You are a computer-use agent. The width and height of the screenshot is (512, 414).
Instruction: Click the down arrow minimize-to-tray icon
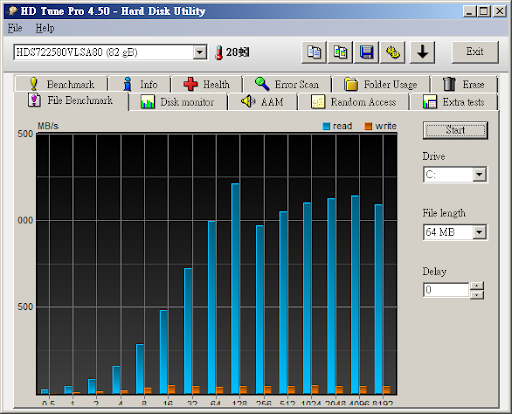click(x=422, y=52)
